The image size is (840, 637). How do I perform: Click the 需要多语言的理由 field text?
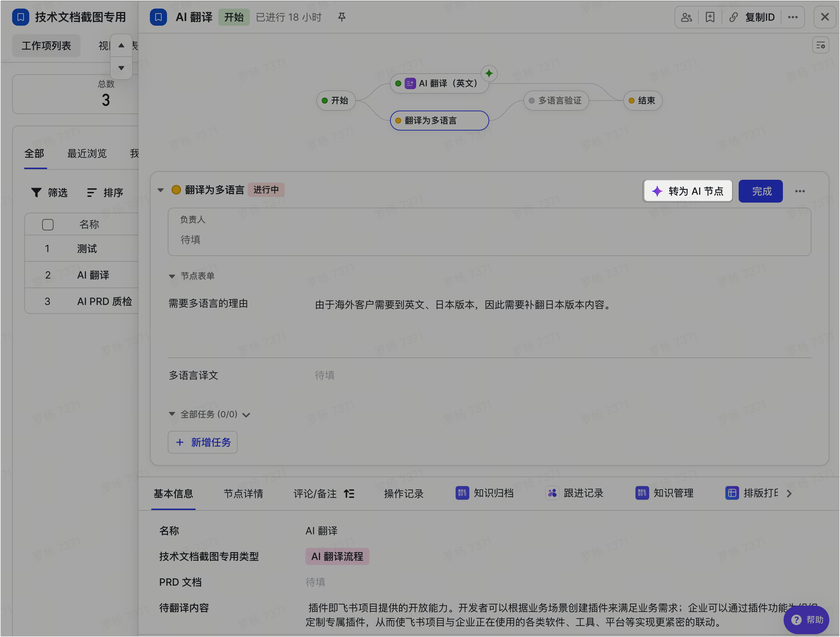click(x=463, y=305)
